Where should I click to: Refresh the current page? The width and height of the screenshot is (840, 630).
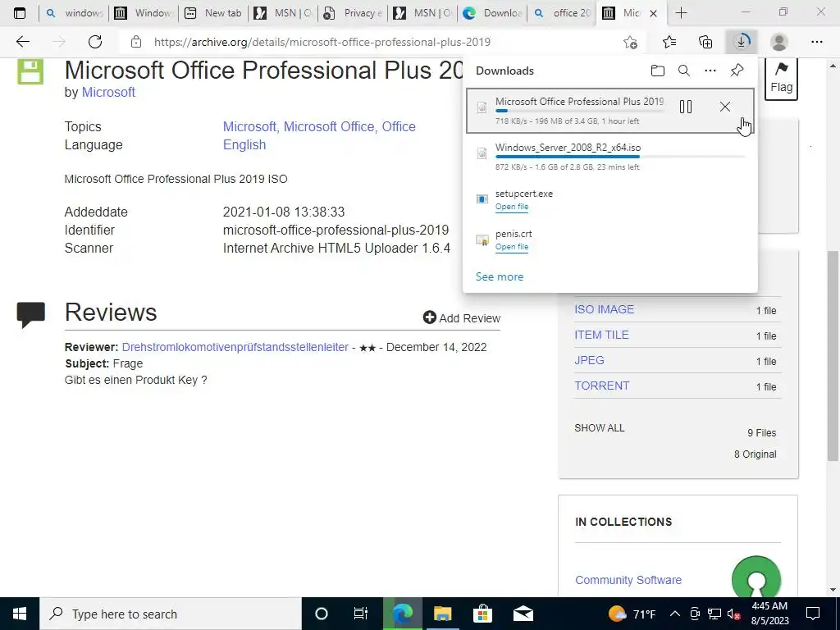(95, 42)
